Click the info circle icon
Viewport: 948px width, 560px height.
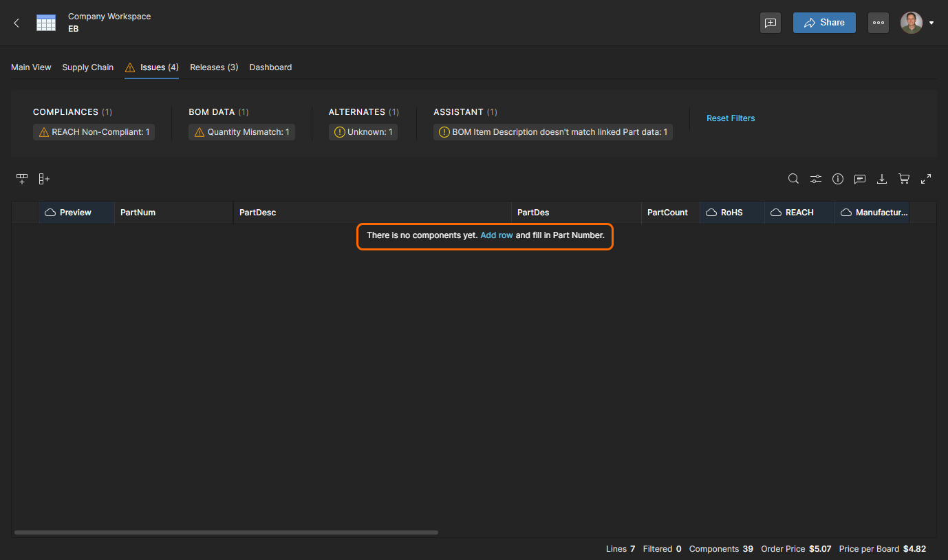click(x=837, y=179)
